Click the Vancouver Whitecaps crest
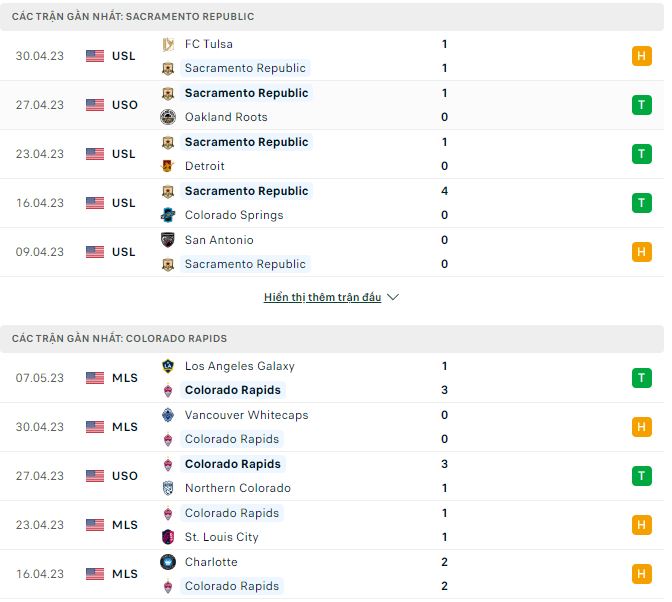The height and width of the screenshot is (602, 672). (168, 415)
